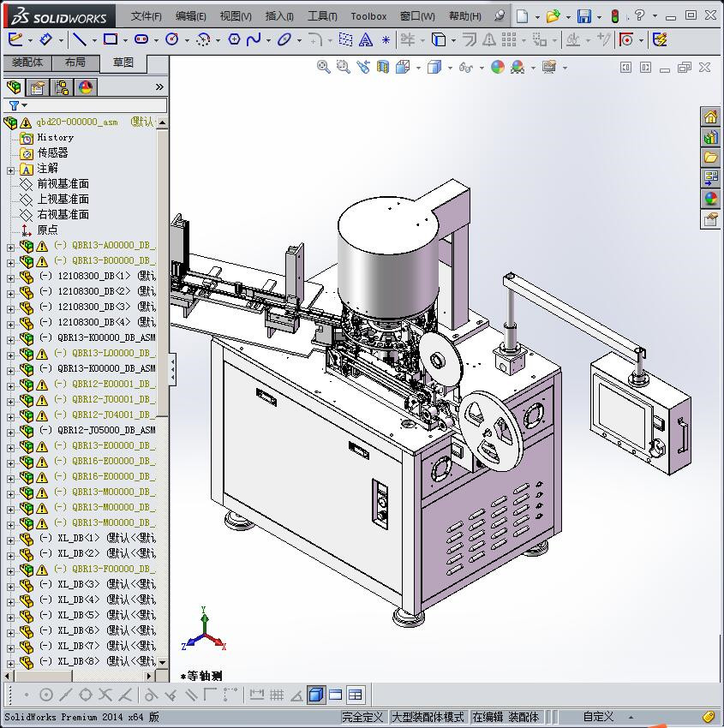
Task: Select the 传感器 sensors folder
Action: pos(52,152)
